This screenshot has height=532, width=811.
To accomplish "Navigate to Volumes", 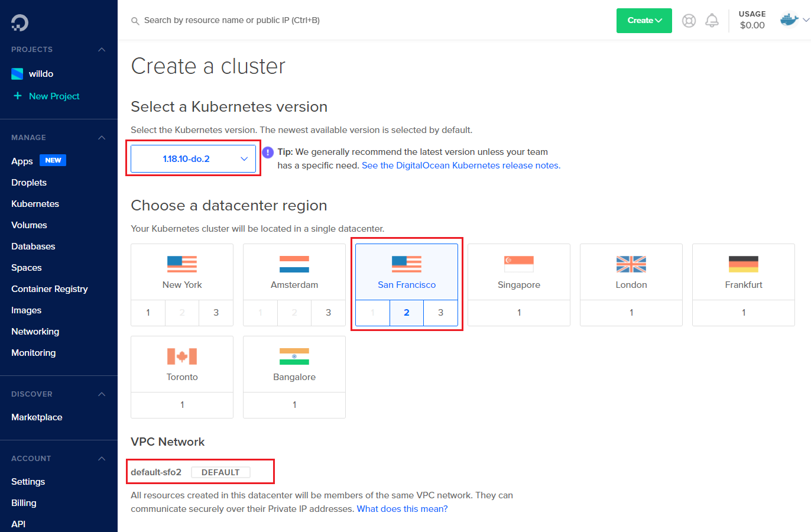I will click(x=29, y=225).
